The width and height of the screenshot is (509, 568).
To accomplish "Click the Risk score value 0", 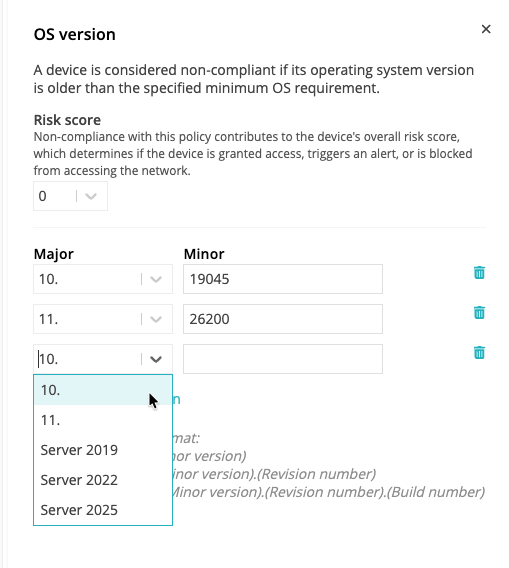I will (42, 196).
